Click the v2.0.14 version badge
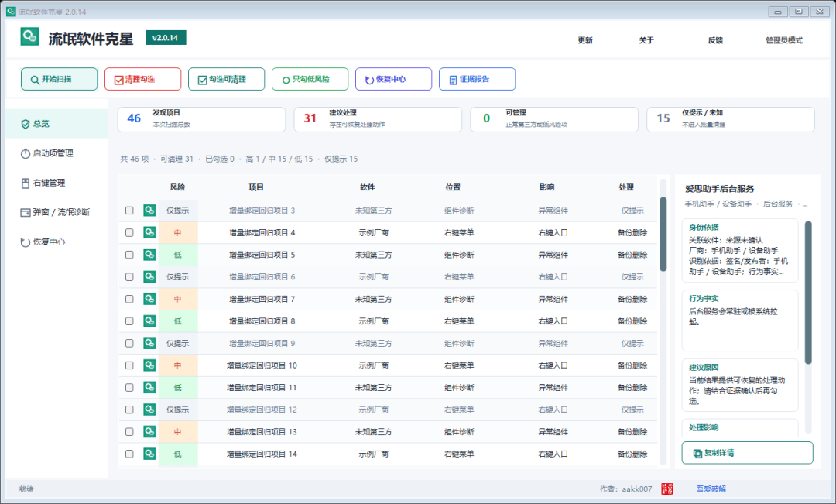This screenshot has height=504, width=836. pyautogui.click(x=166, y=38)
